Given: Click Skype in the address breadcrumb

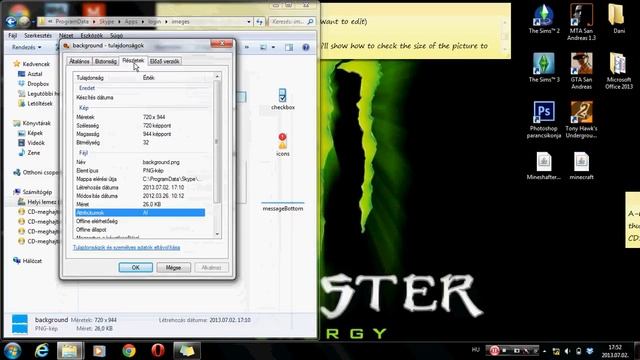Looking at the screenshot, I should pyautogui.click(x=107, y=22).
